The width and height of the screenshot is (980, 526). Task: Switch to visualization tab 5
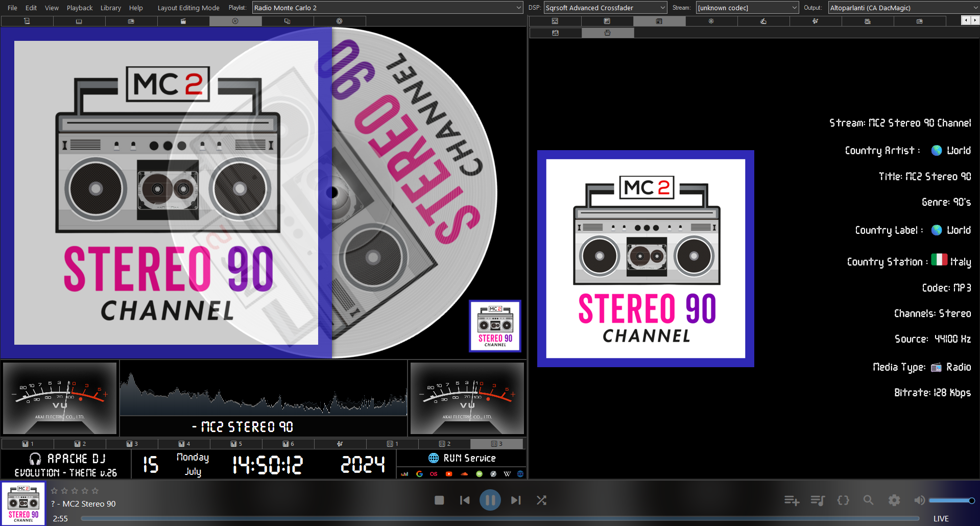[236, 444]
